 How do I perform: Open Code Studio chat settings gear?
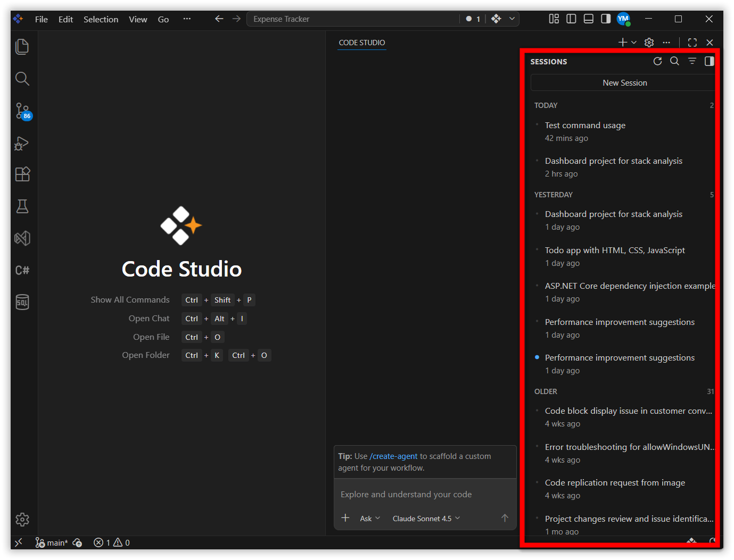click(649, 43)
